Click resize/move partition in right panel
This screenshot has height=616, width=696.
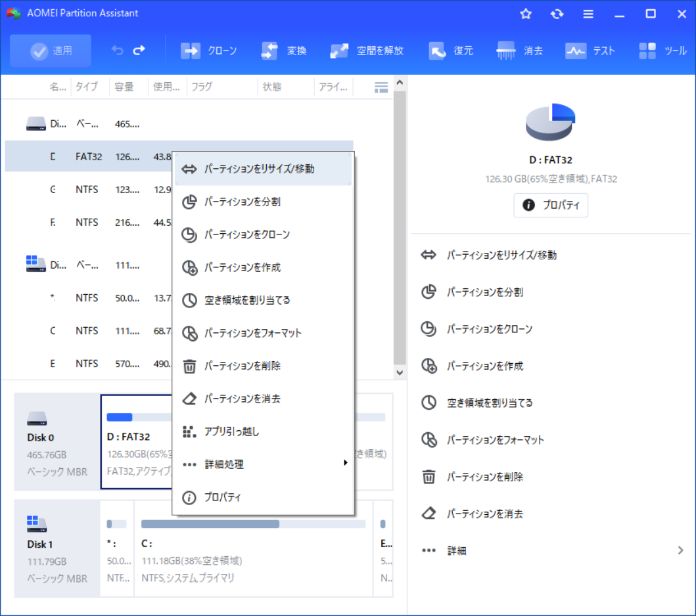point(488,255)
